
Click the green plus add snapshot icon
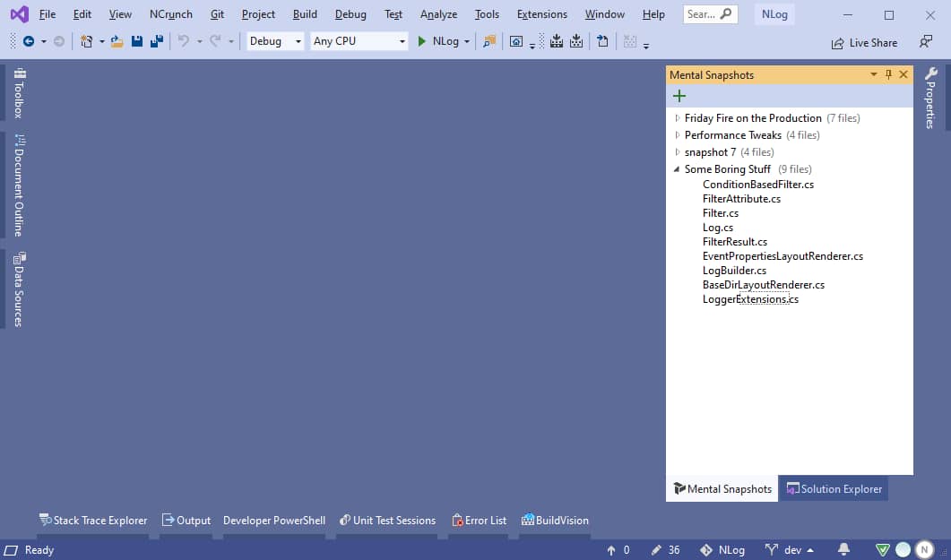679,96
